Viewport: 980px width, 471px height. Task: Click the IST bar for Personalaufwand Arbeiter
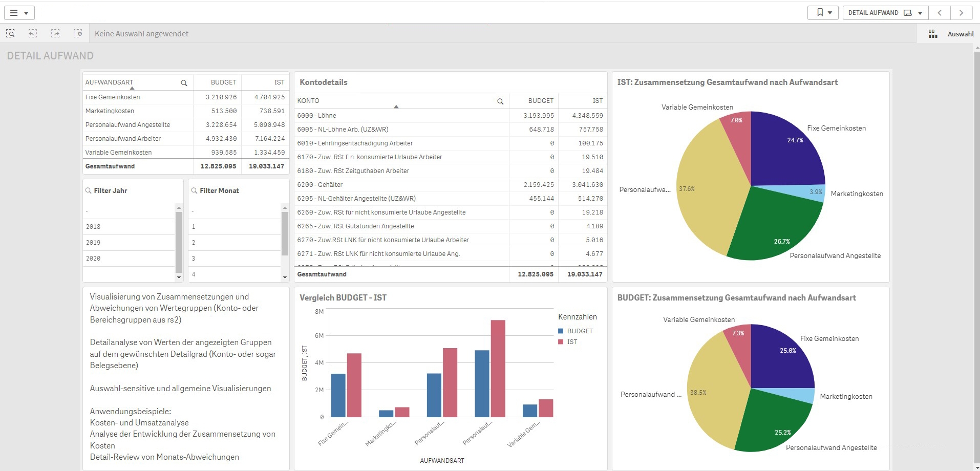pos(498,369)
